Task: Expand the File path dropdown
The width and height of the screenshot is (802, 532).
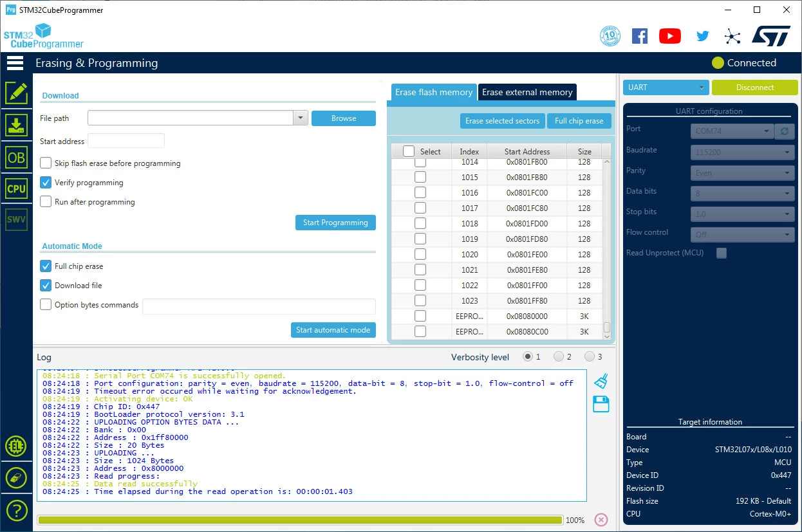Action: pyautogui.click(x=301, y=118)
